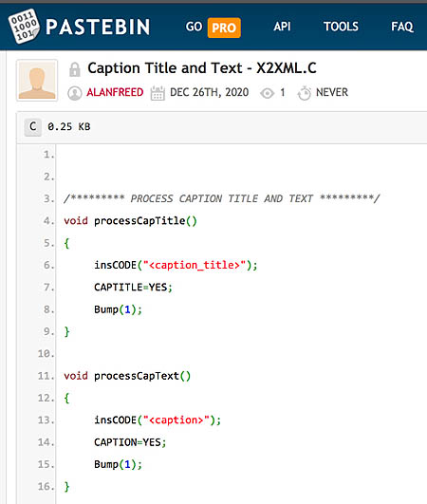Click the Pastebin logo icon

[24, 27]
